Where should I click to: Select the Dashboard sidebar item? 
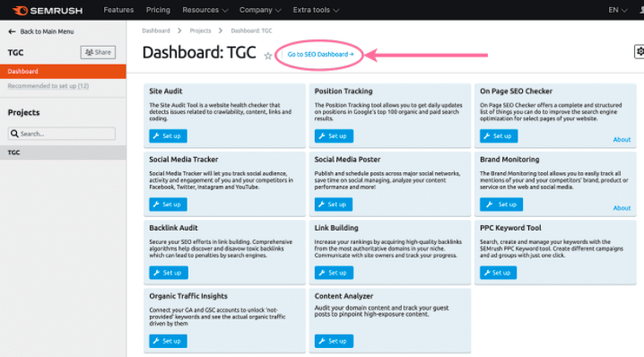(x=63, y=71)
